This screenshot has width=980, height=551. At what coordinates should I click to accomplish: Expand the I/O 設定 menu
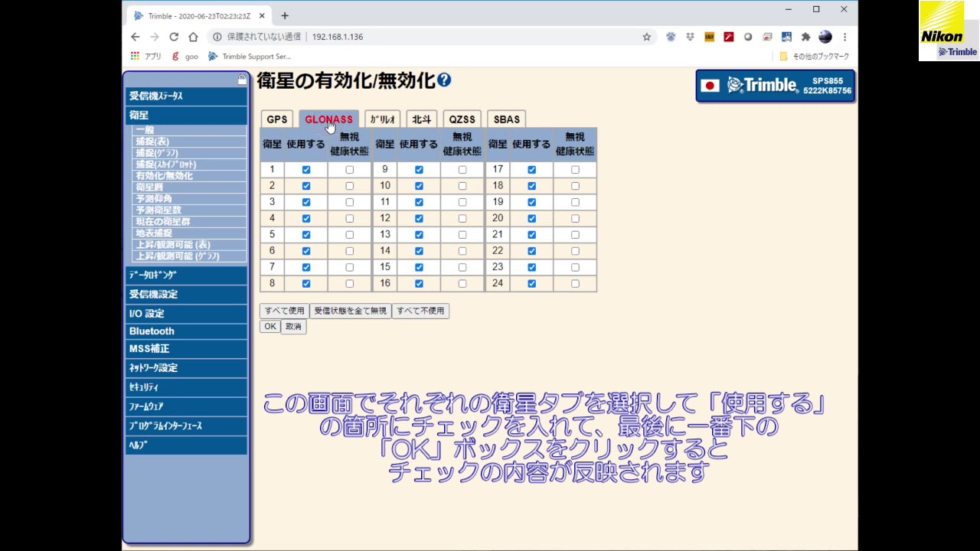186,314
